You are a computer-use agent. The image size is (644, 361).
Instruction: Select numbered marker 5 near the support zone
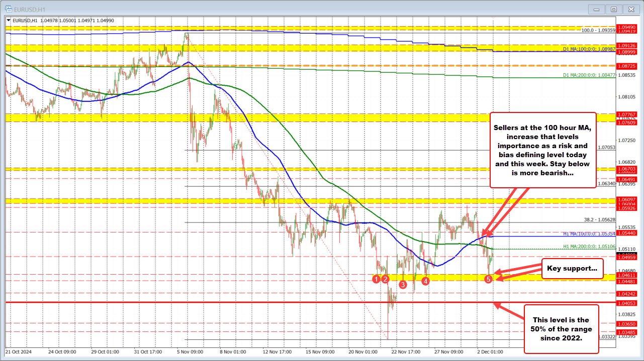[488, 279]
